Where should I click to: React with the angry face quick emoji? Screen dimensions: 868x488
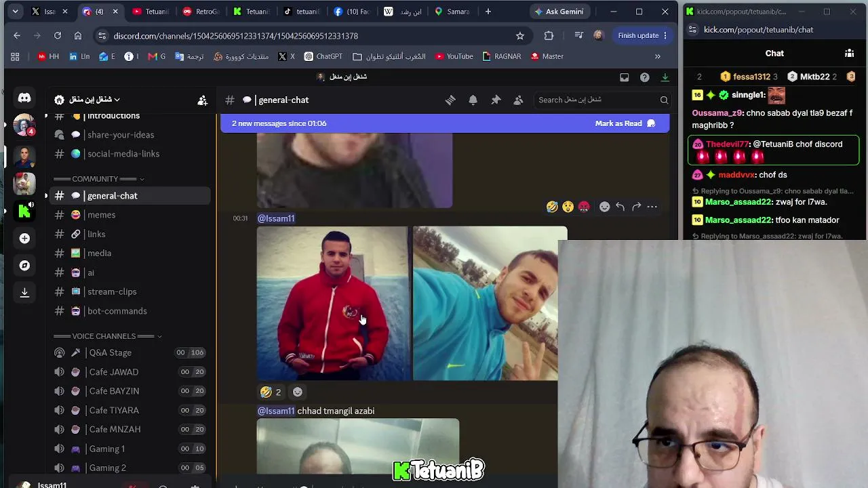(584, 207)
